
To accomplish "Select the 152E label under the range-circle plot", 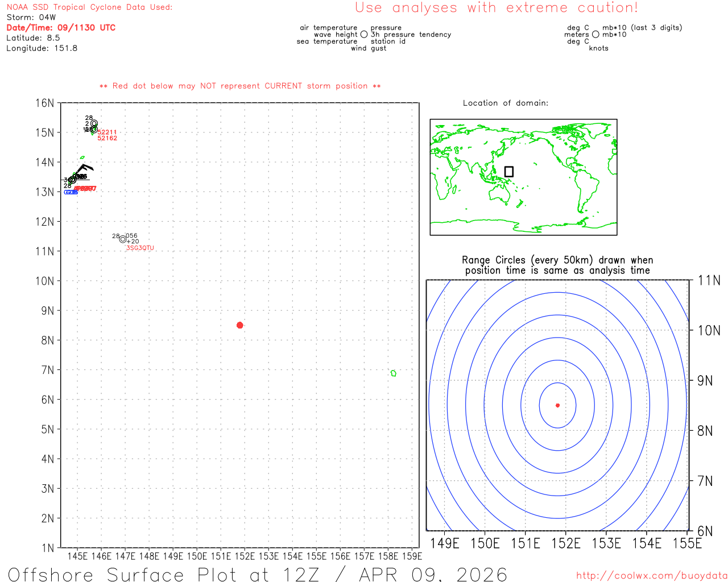I will (x=566, y=543).
